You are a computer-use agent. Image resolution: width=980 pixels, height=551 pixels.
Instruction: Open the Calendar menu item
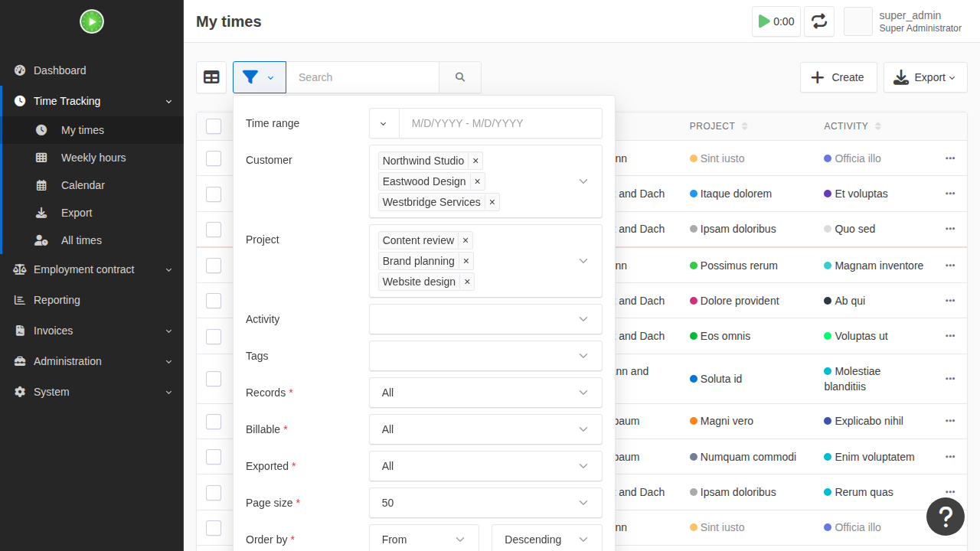click(x=92, y=185)
